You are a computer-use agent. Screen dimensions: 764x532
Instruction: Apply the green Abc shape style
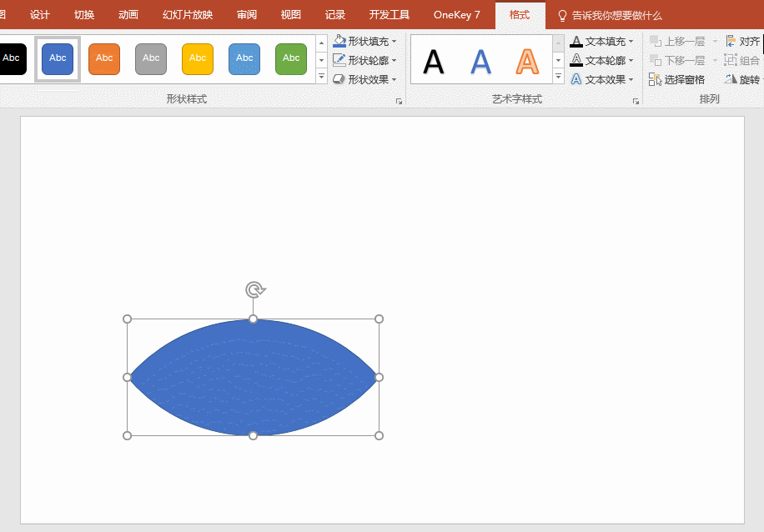click(x=291, y=58)
